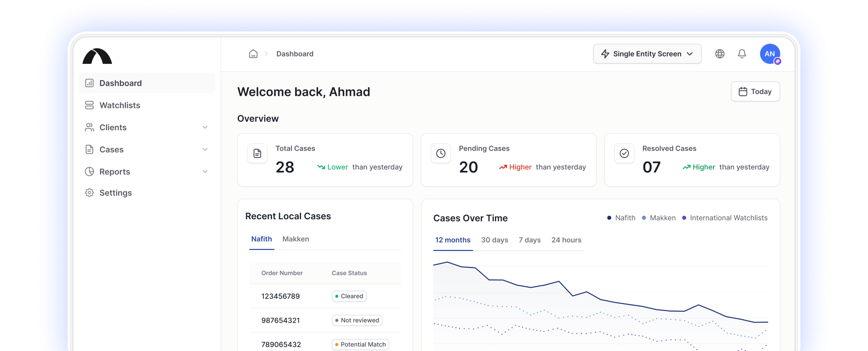Open language selector globe icon
Screen dimensions: 868x351
click(720, 54)
